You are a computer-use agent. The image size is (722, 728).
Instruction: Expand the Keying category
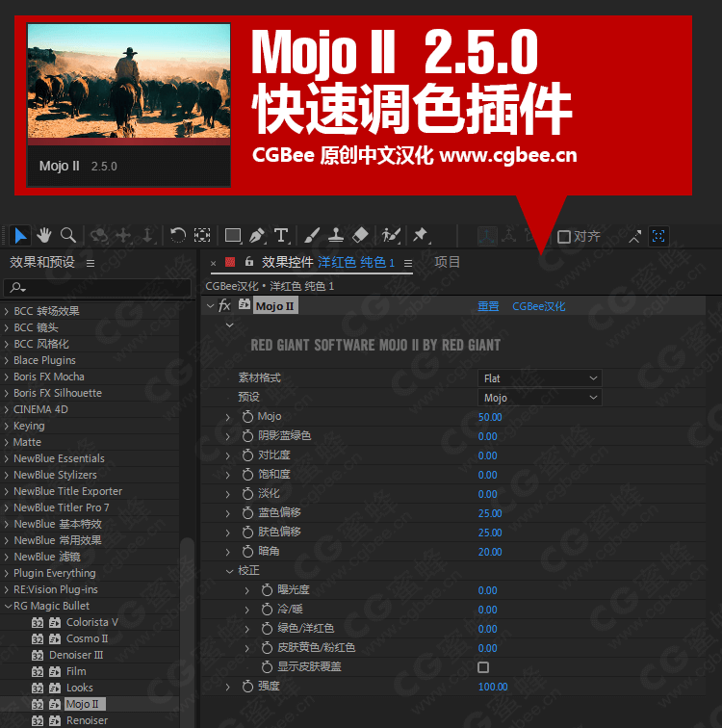pos(6,426)
